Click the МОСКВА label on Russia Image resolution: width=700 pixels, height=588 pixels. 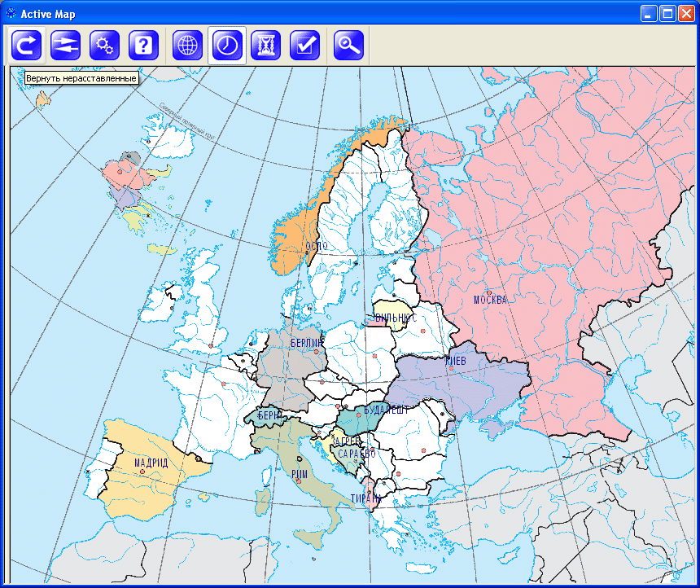point(490,300)
